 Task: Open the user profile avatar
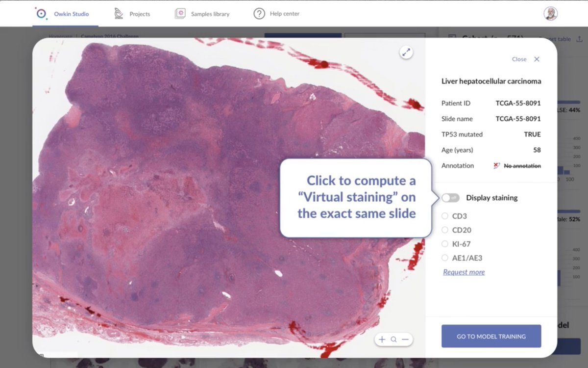tap(551, 13)
